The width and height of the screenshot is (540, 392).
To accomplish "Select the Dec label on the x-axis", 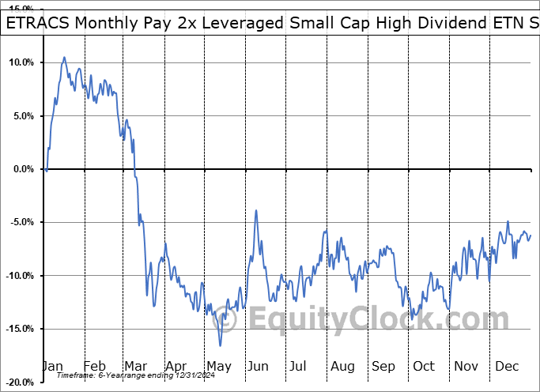I will click(x=508, y=366).
